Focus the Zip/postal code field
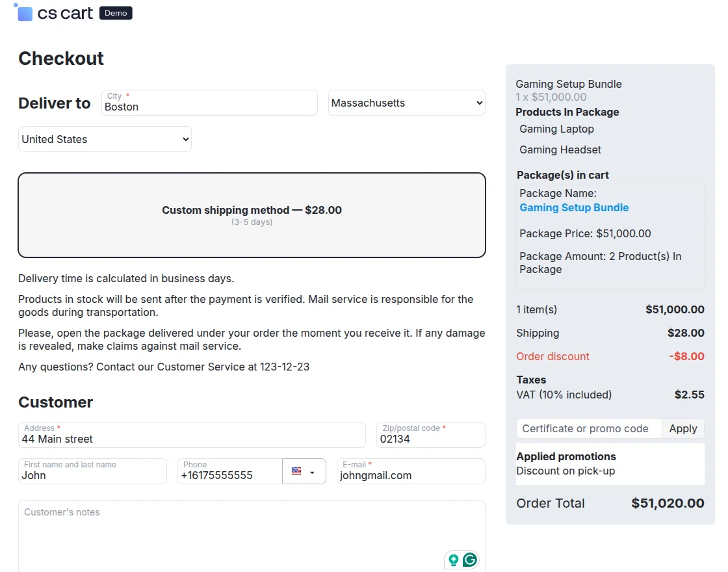728x572 pixels. tap(431, 435)
